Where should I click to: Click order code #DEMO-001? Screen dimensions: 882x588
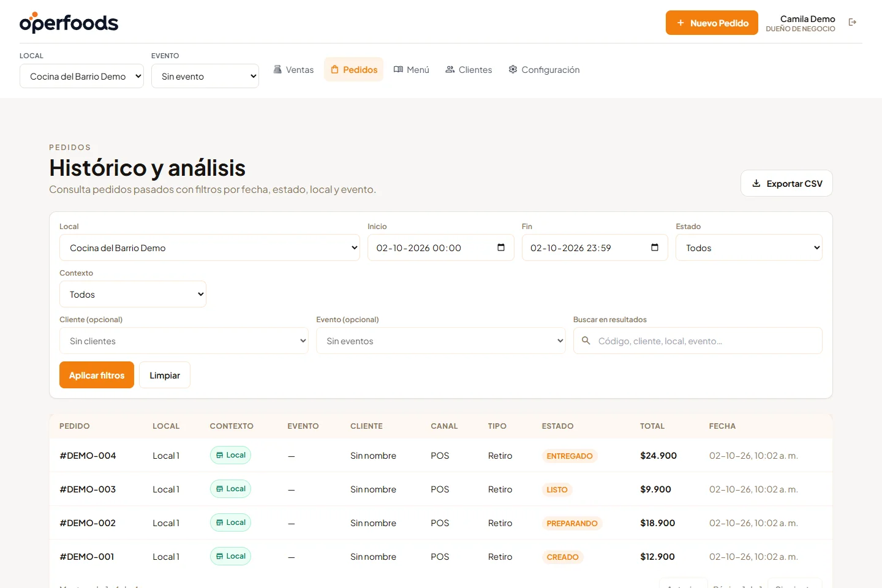click(87, 557)
